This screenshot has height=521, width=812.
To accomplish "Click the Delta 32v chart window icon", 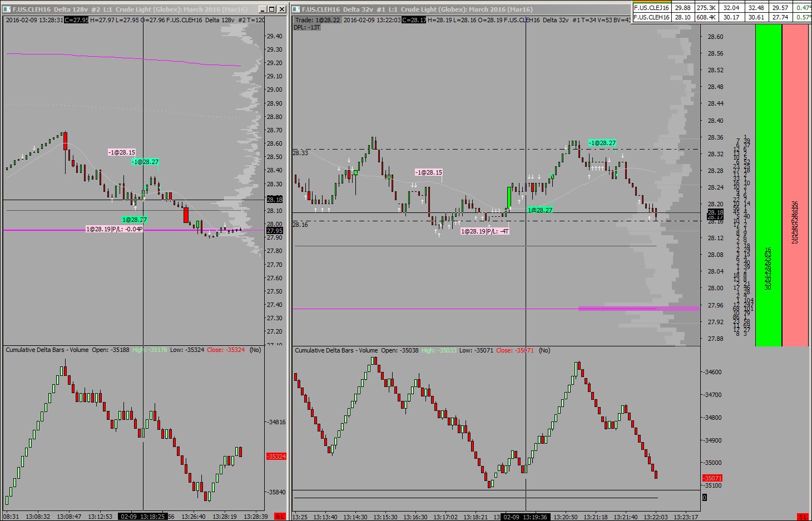I will (296, 9).
